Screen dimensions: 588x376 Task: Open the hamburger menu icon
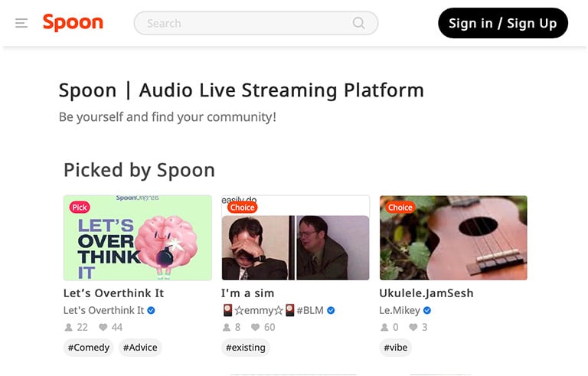tap(21, 23)
